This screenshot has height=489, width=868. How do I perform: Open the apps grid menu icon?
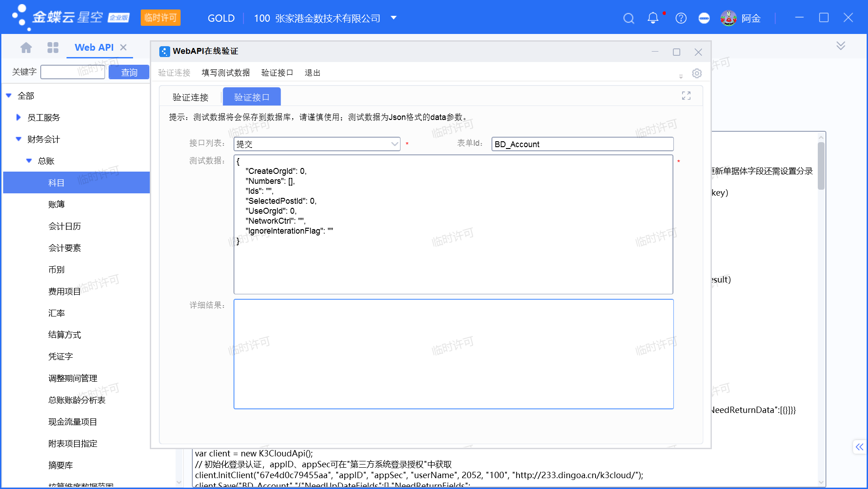tap(53, 47)
